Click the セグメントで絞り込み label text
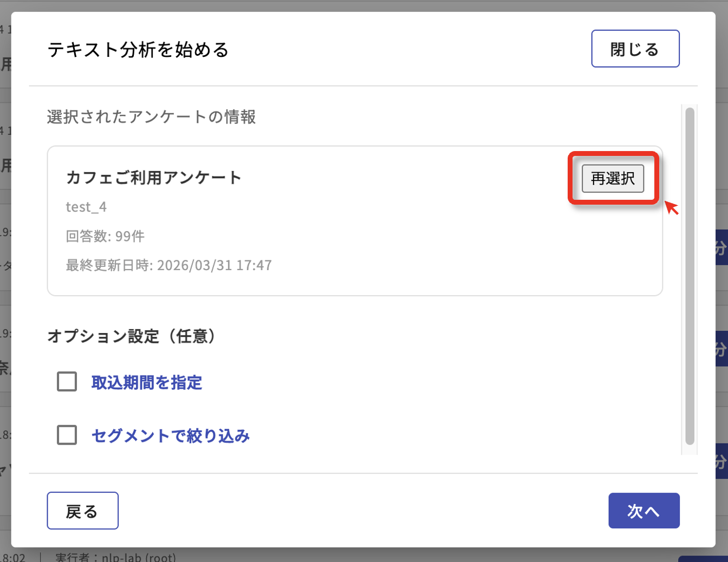This screenshot has height=562, width=728. pos(170,436)
